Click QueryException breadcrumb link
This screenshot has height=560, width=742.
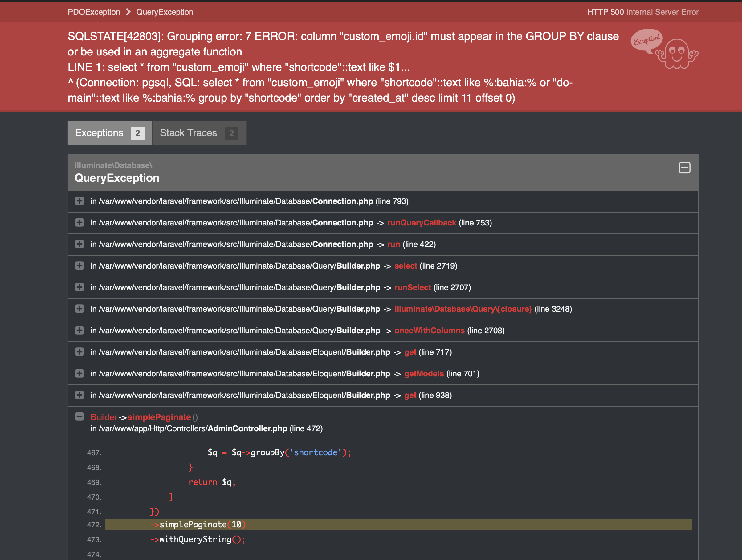click(x=164, y=12)
